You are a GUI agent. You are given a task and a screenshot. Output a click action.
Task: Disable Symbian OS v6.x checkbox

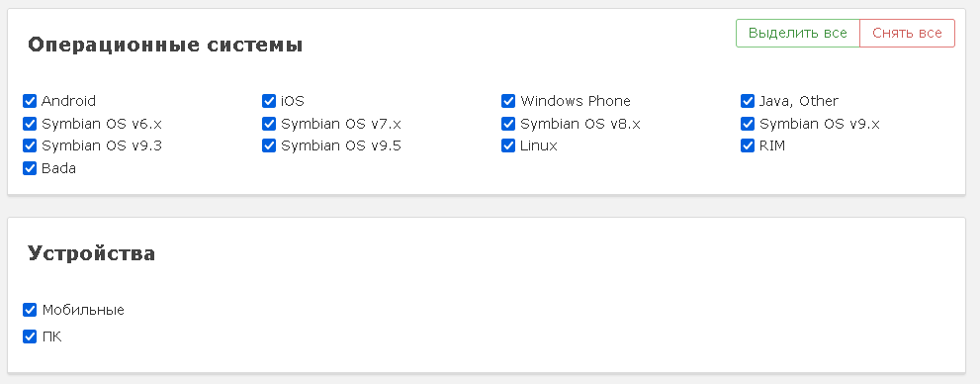[30, 123]
